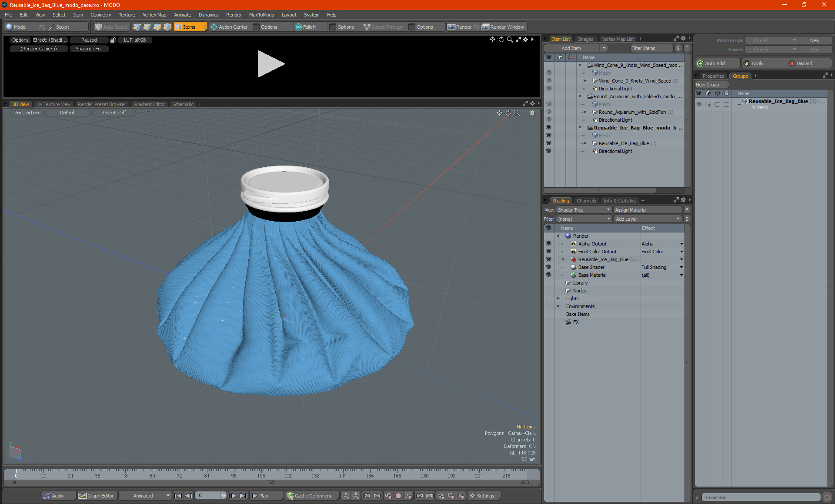Step to the next frame
The height and width of the screenshot is (504, 835).
pos(233,496)
